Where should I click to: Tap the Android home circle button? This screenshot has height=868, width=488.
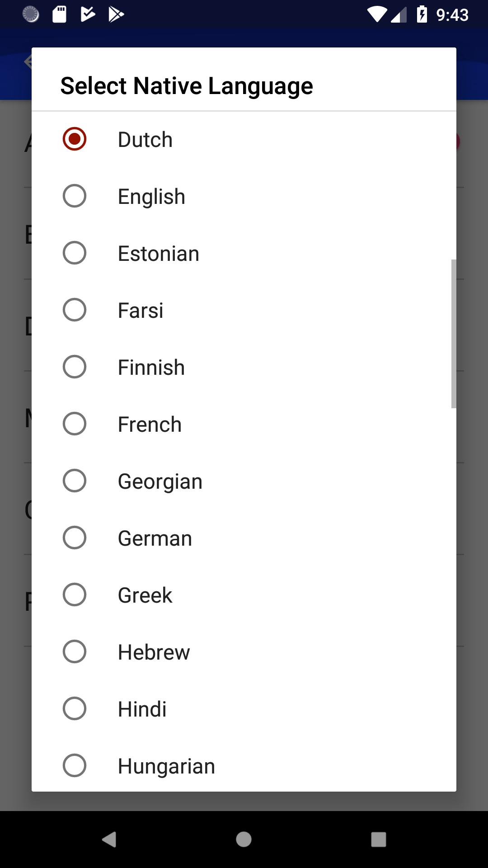(x=244, y=840)
